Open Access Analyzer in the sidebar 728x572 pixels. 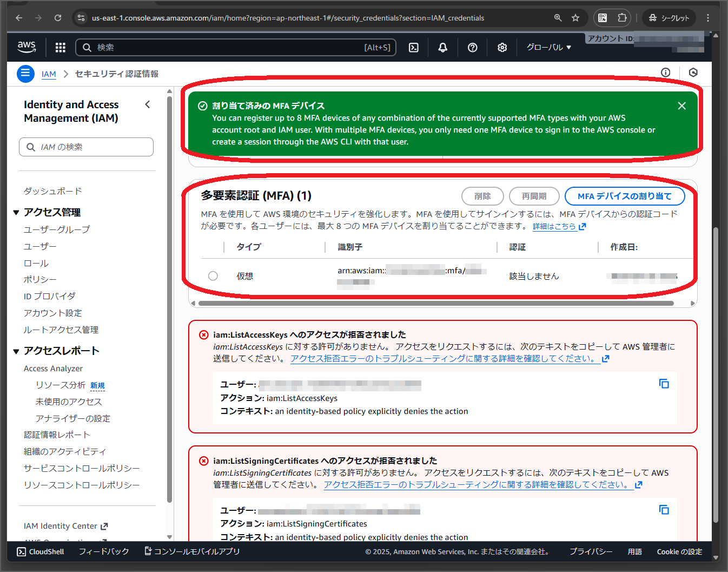[x=54, y=369]
